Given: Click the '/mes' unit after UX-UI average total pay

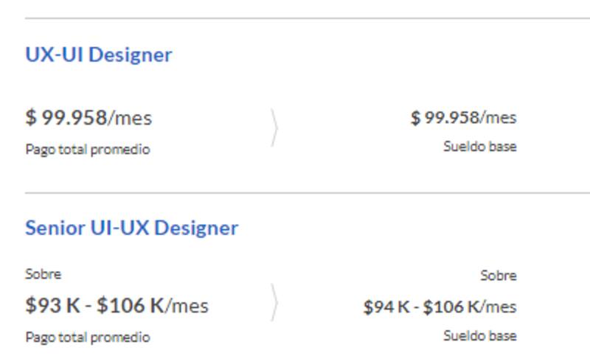Looking at the screenshot, I should (x=130, y=118).
